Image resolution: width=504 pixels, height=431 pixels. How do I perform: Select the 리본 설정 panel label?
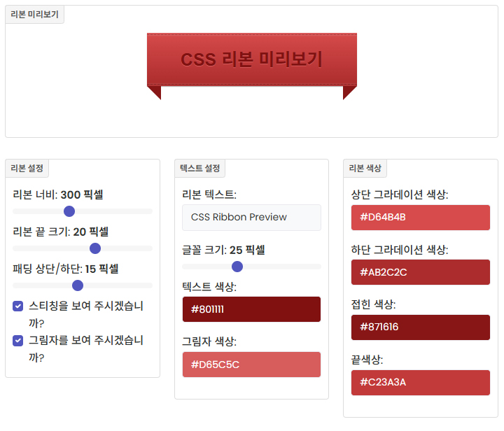pos(27,168)
